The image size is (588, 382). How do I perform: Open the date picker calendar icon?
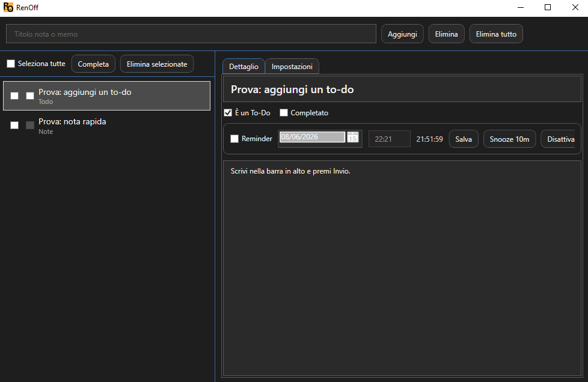click(352, 137)
